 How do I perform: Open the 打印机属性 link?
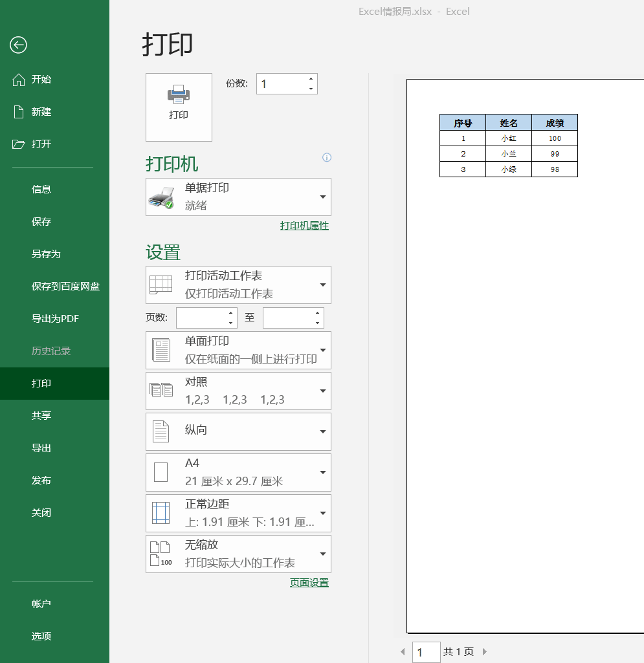(304, 226)
